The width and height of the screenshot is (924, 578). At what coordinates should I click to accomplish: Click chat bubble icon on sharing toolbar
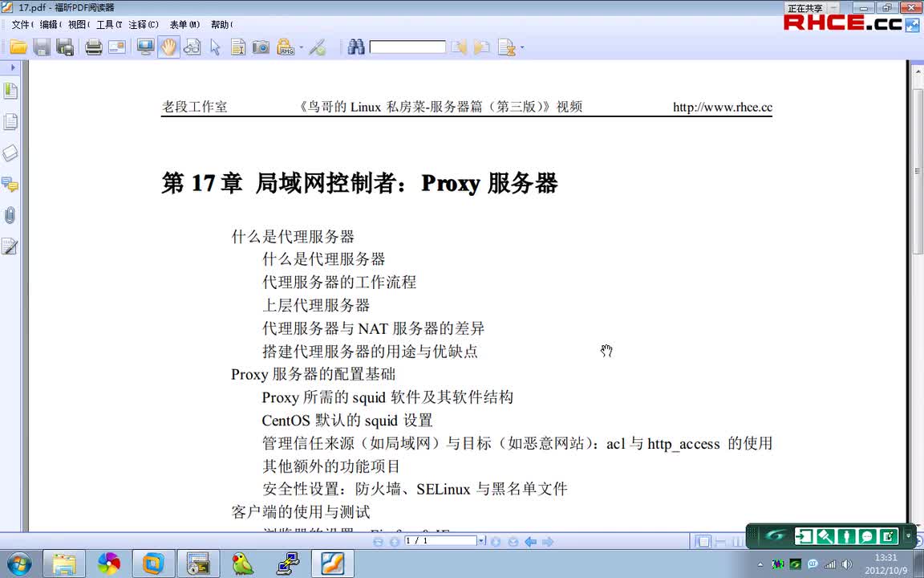[x=867, y=536]
